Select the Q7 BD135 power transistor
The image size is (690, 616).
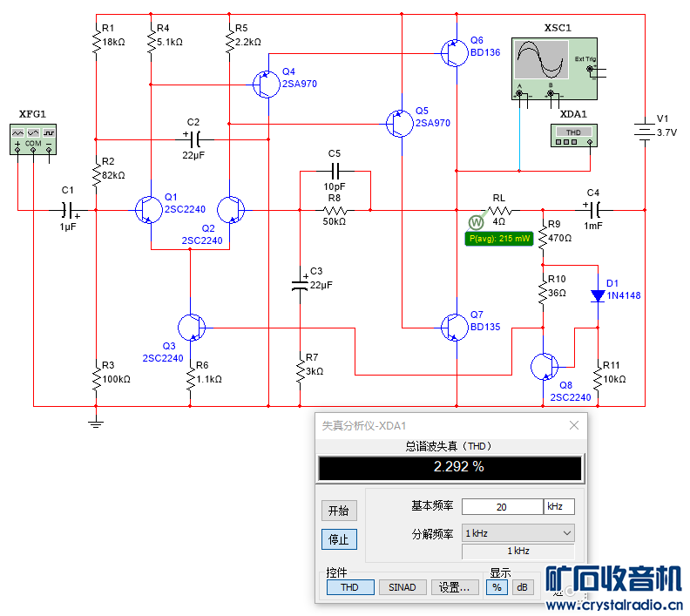pos(455,328)
